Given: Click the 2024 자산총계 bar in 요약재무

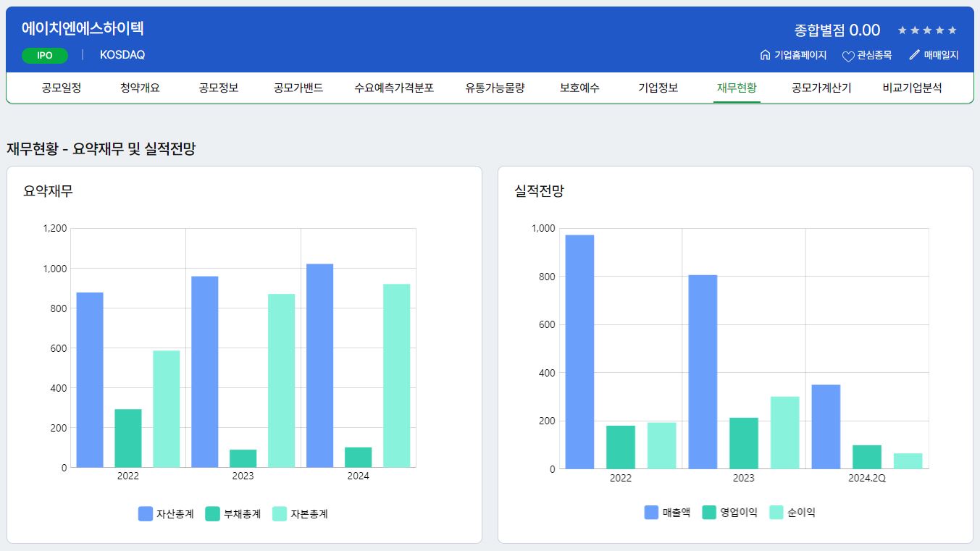Looking at the screenshot, I should pyautogui.click(x=319, y=366).
